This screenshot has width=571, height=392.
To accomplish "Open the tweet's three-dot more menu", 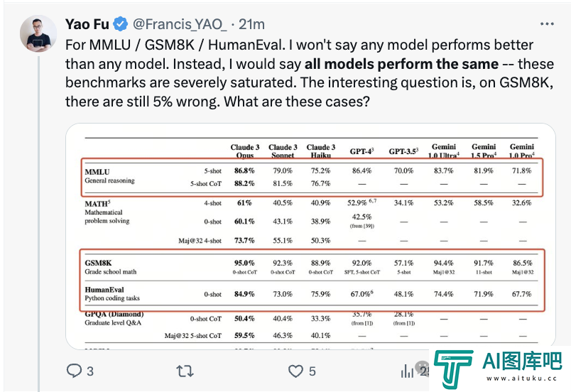I will (547, 24).
